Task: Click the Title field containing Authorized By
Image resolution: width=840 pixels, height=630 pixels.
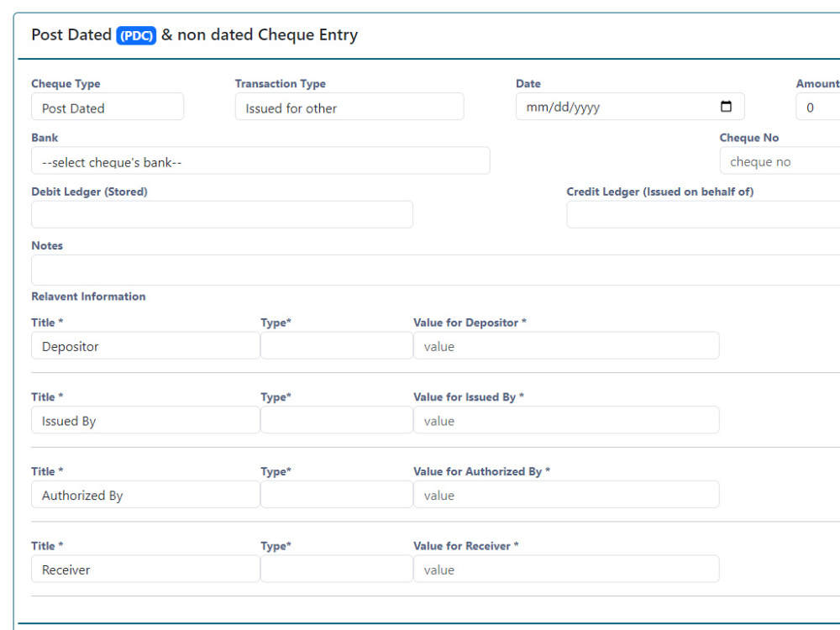Action: tap(145, 495)
